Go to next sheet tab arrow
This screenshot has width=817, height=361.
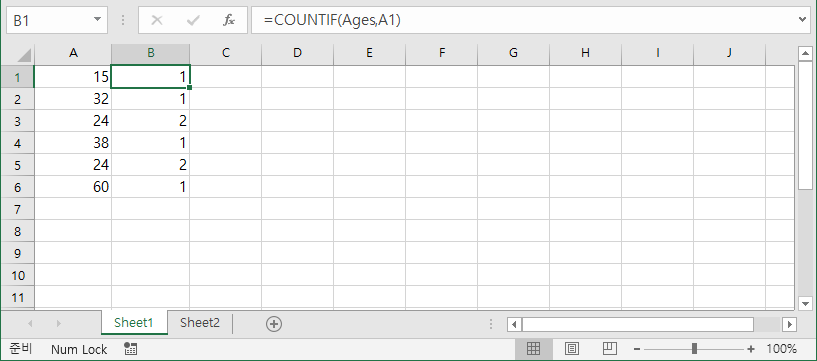[58, 323]
